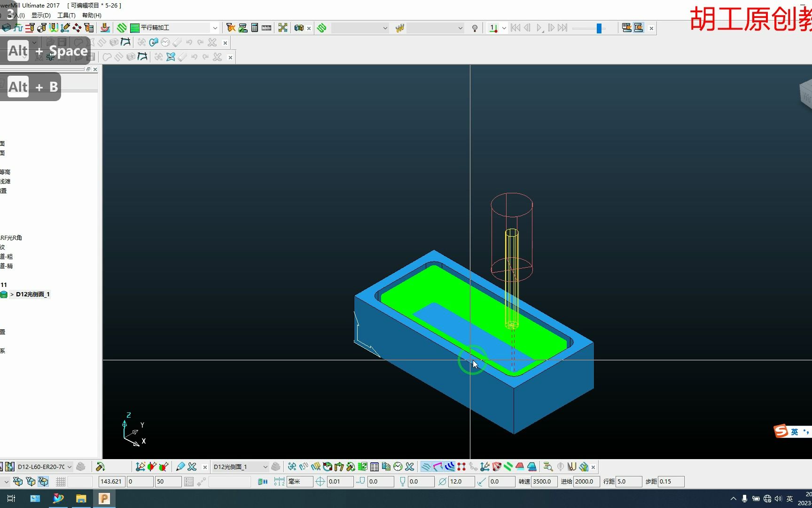Toggle the ViewMill on icon
The image size is (812, 508).
[627, 28]
